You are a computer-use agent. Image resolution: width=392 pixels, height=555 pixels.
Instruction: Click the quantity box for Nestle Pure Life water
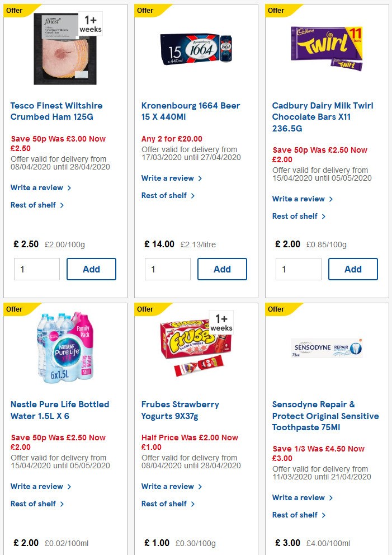pos(36,553)
